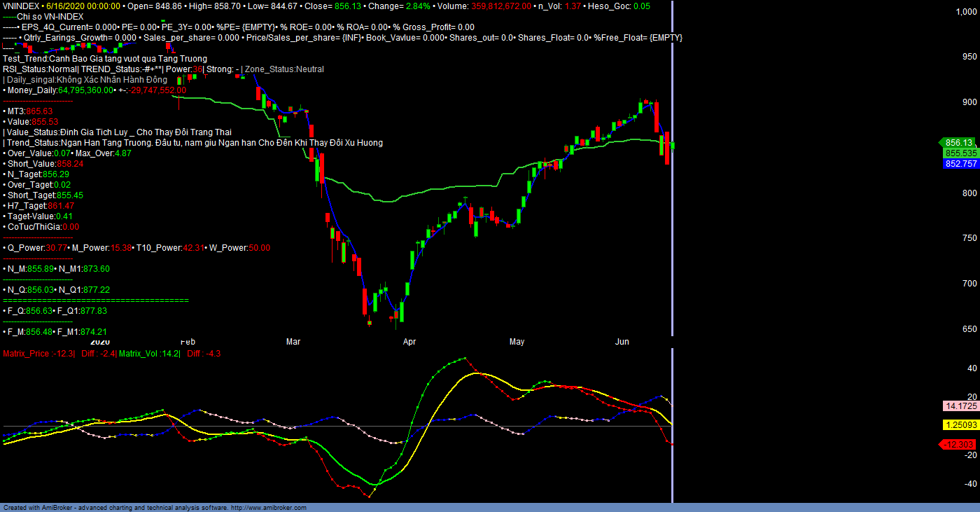Screen dimensions: 980x512
Task: Select the Feb label on the date axis
Action: pos(188,342)
